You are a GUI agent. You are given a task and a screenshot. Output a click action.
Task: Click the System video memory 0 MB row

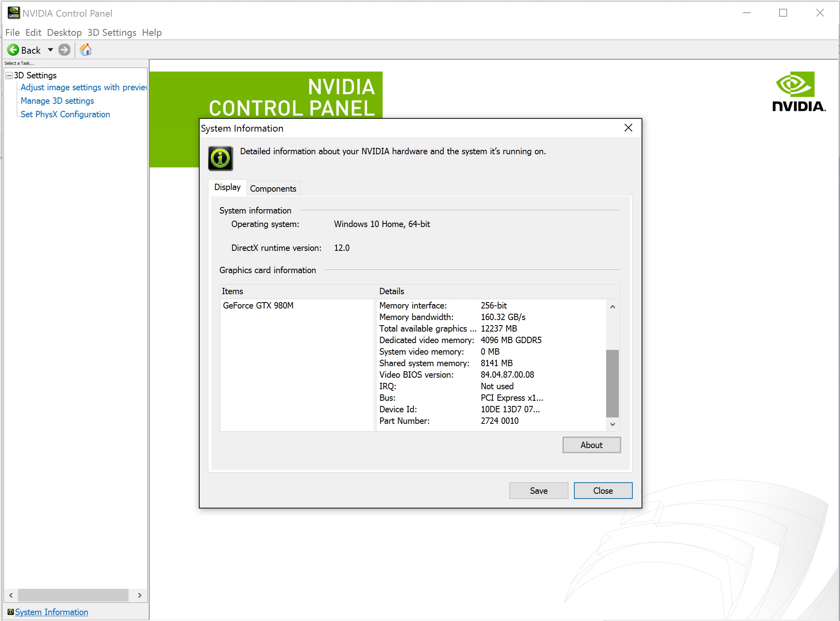(x=492, y=351)
